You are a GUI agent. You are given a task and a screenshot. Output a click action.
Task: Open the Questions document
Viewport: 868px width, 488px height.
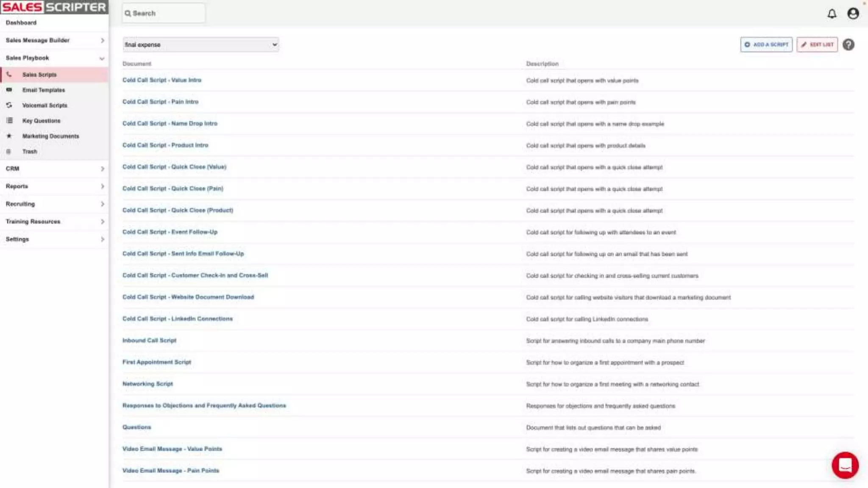pos(137,427)
